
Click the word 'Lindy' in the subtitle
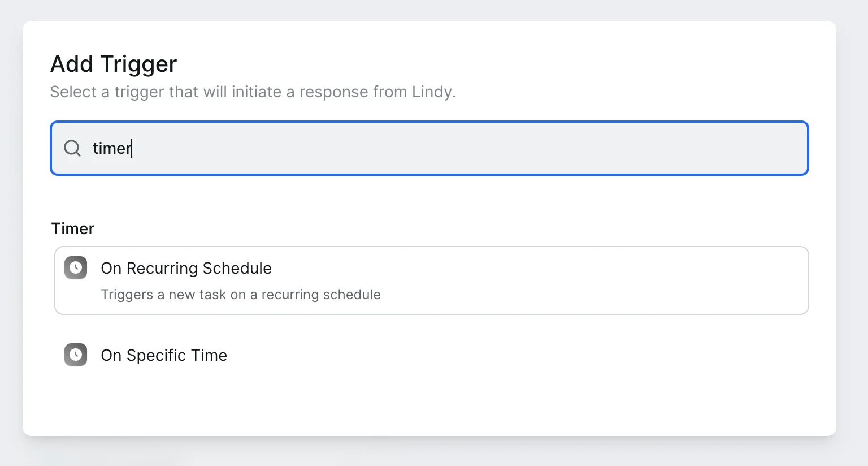[432, 92]
